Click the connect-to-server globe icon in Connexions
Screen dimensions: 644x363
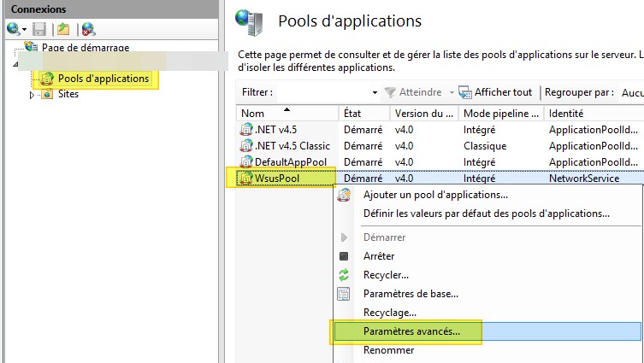pyautogui.click(x=13, y=29)
